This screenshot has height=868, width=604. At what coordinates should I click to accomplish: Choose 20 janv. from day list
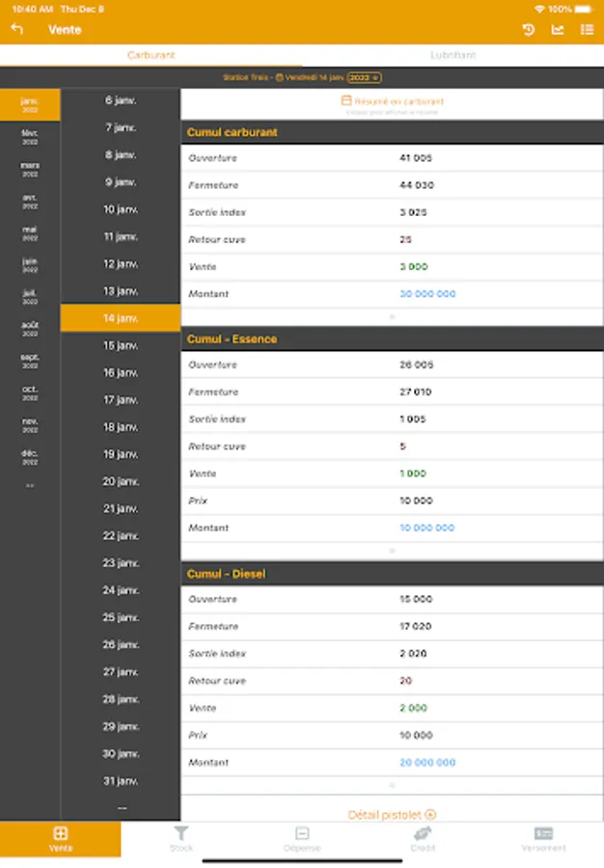click(x=121, y=481)
